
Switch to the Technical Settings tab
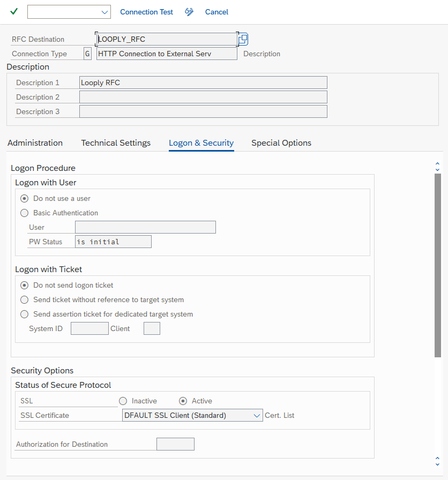[x=116, y=143]
